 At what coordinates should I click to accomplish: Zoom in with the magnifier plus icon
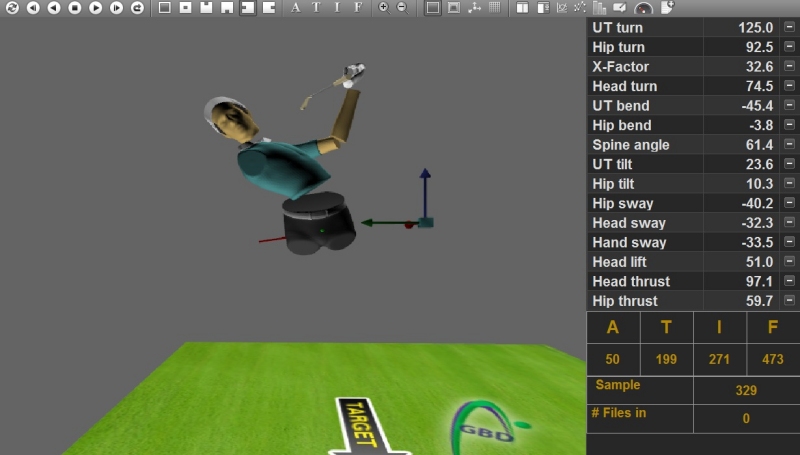pyautogui.click(x=384, y=8)
